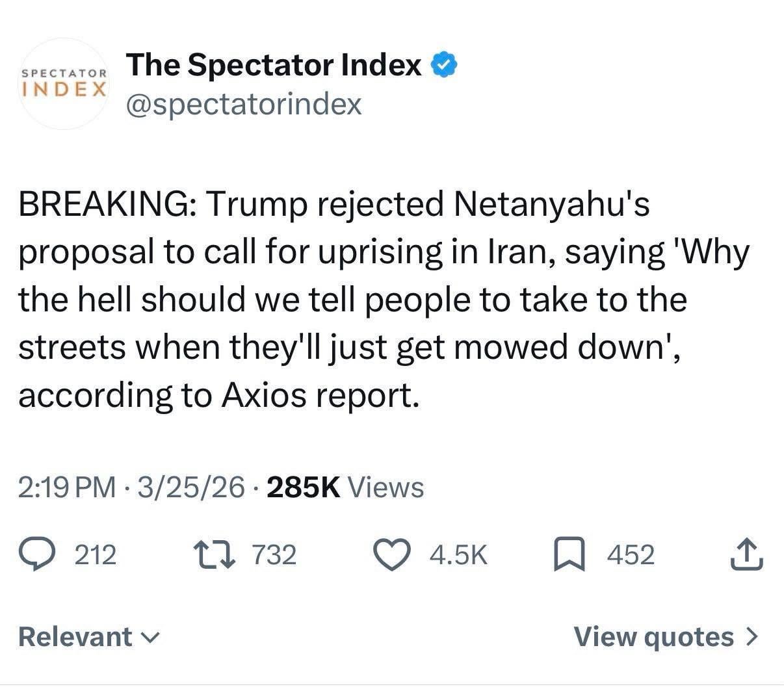Click the View quotes link
784x689 pixels.
pos(653,636)
